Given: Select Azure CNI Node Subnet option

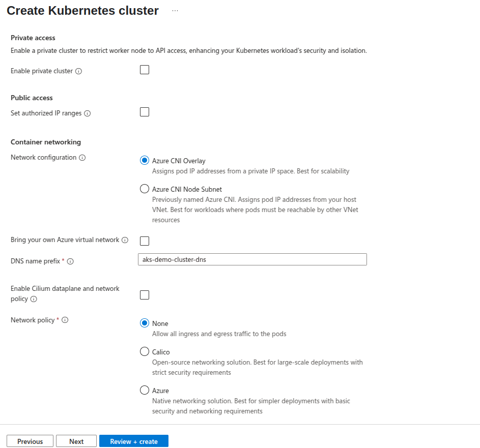Looking at the screenshot, I should click(145, 189).
